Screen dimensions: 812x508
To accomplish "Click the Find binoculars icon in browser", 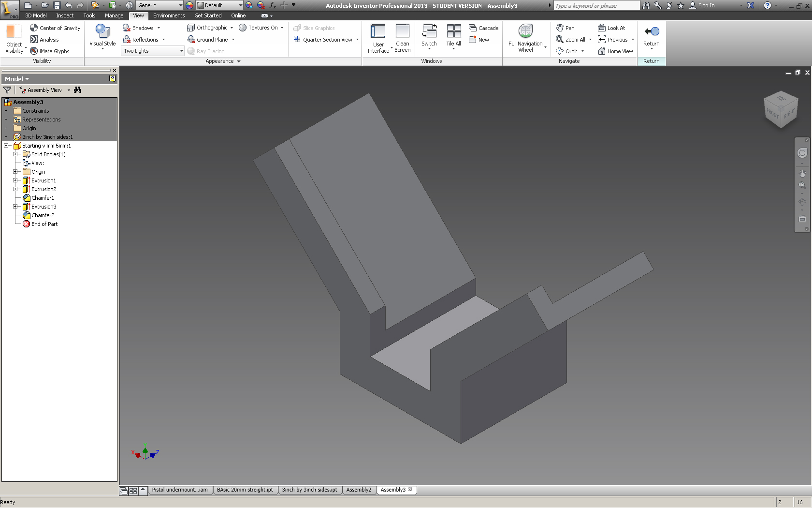I will 78,90.
